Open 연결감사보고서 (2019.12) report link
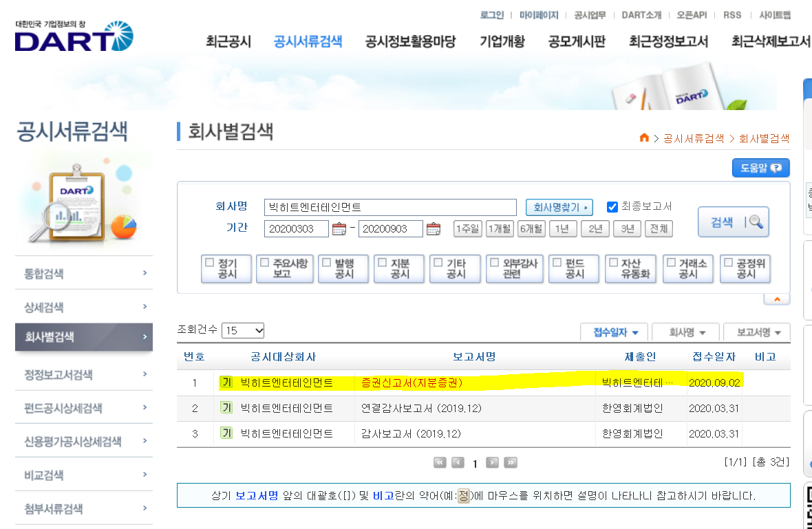The image size is (812, 529). [x=422, y=408]
